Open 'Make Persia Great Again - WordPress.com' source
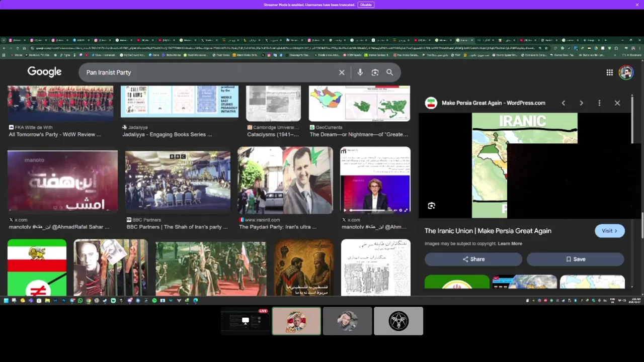Viewport: 644px width, 362px height. coord(494,103)
